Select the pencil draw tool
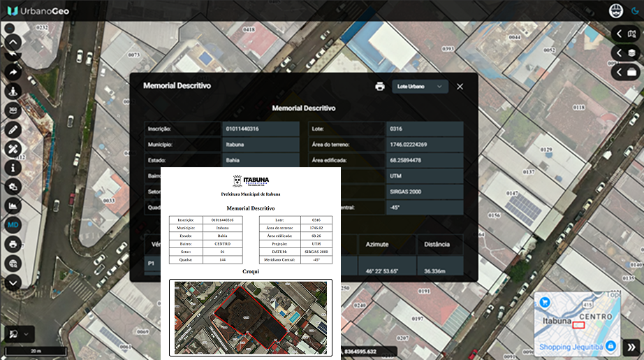Screen dimensions: 644x360 (13, 130)
